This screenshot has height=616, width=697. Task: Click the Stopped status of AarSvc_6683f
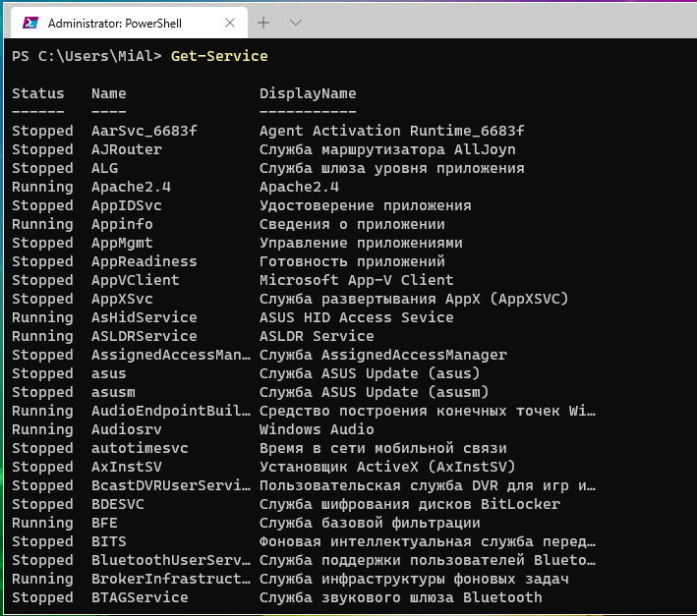[42, 131]
